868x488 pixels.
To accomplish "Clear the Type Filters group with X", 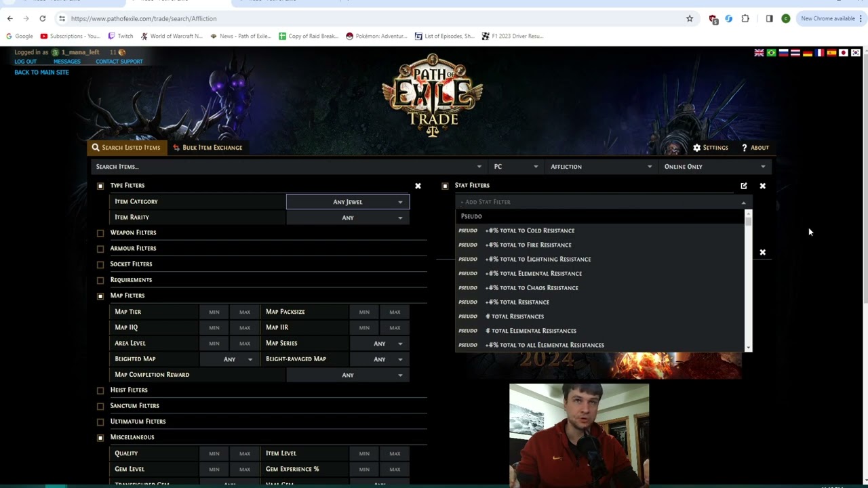I will click(x=418, y=186).
